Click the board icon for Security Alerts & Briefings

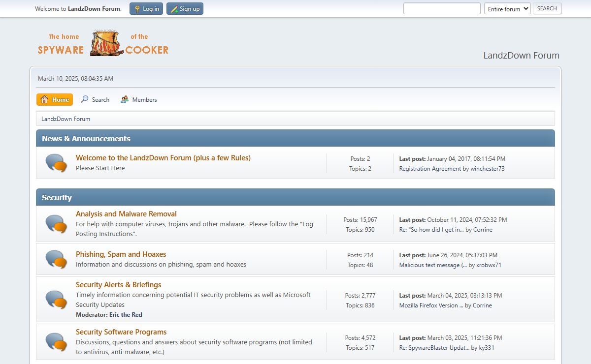coord(56,300)
